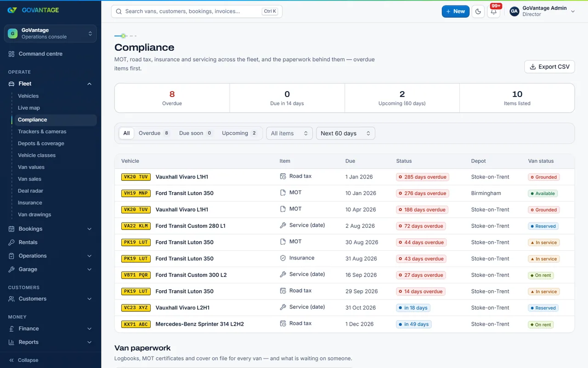
Task: Open the GoVantage Admin user menu chevron
Action: click(x=573, y=11)
